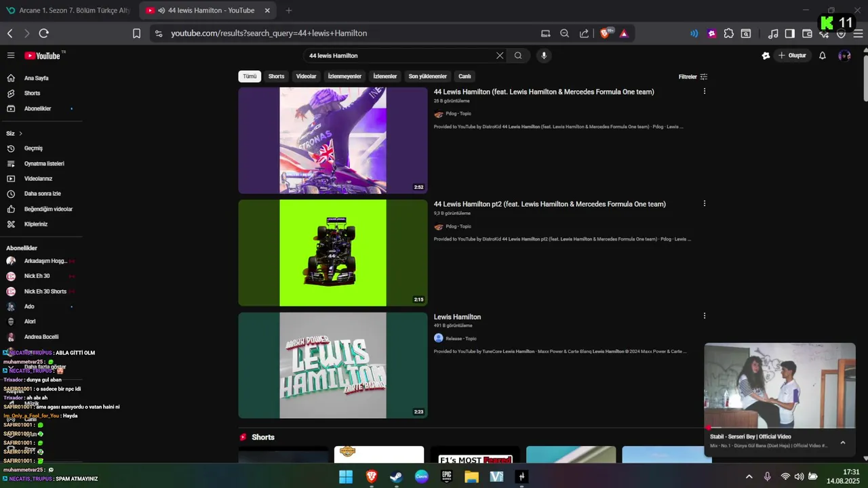Open the Release - Topic channel link
Screen dimensions: 868x488
pyautogui.click(x=461, y=338)
